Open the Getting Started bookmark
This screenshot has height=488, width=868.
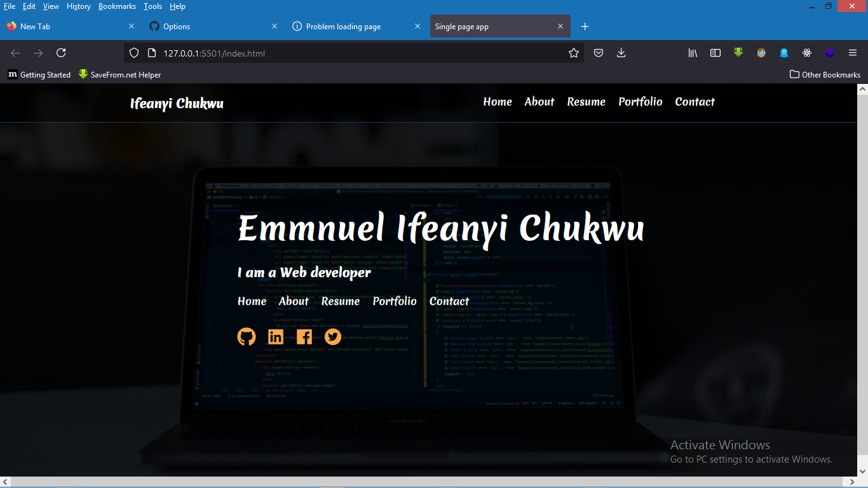pyautogui.click(x=39, y=74)
